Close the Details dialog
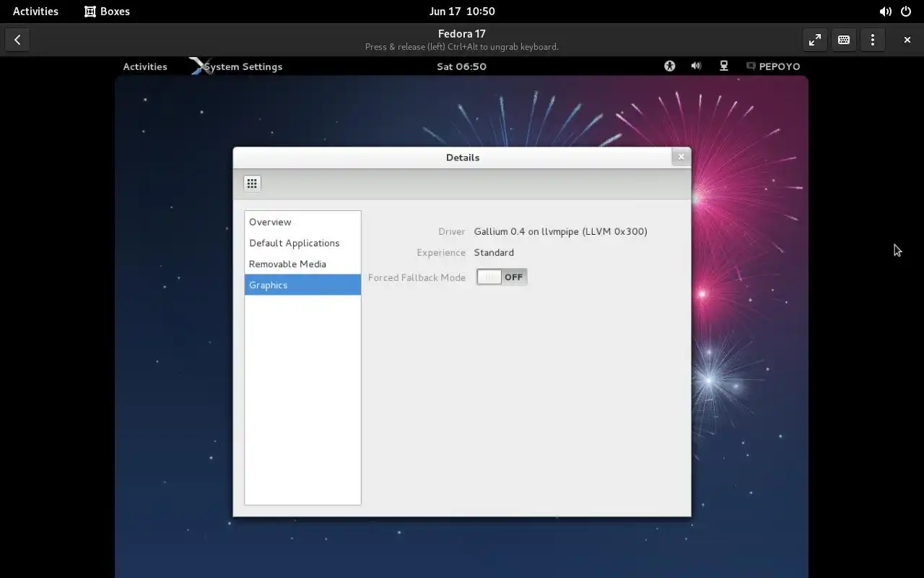 click(x=681, y=157)
